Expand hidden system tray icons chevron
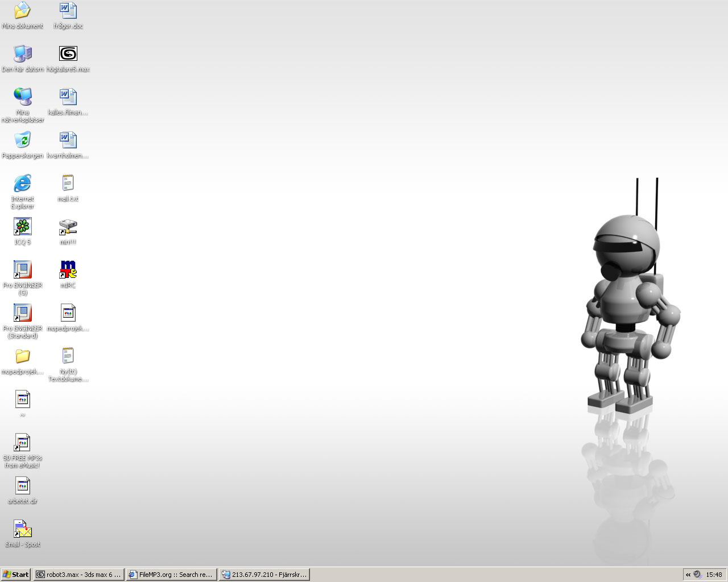Image resolution: width=728 pixels, height=582 pixels. click(x=688, y=575)
